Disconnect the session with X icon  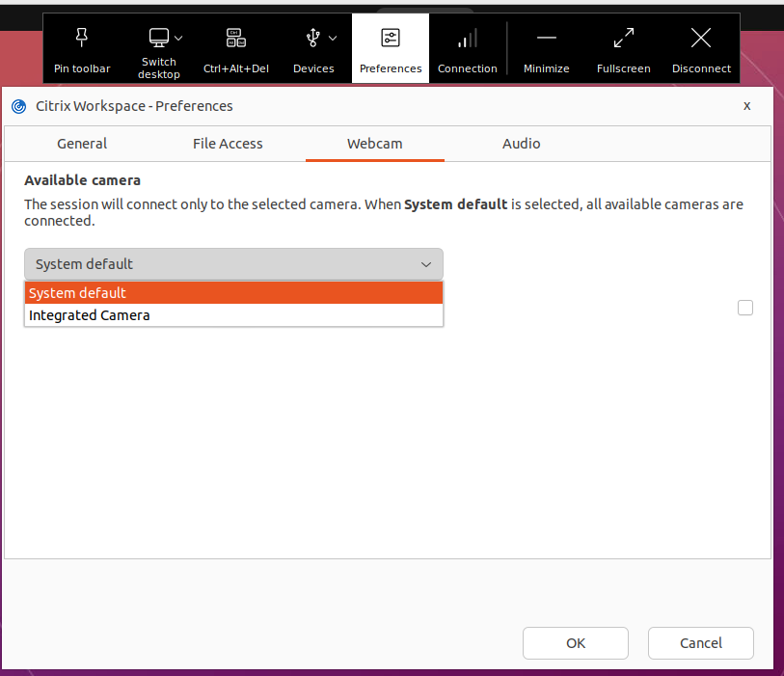pos(701,38)
